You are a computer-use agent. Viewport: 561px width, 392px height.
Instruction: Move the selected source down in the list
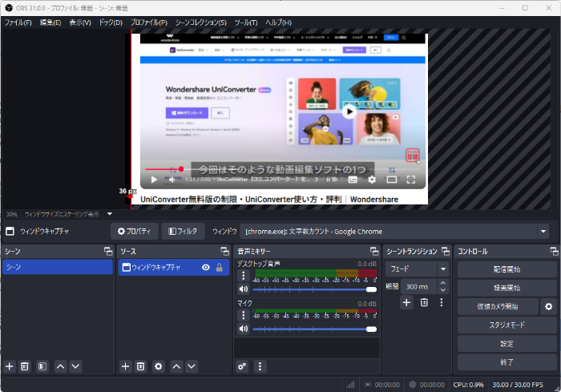pos(192,366)
